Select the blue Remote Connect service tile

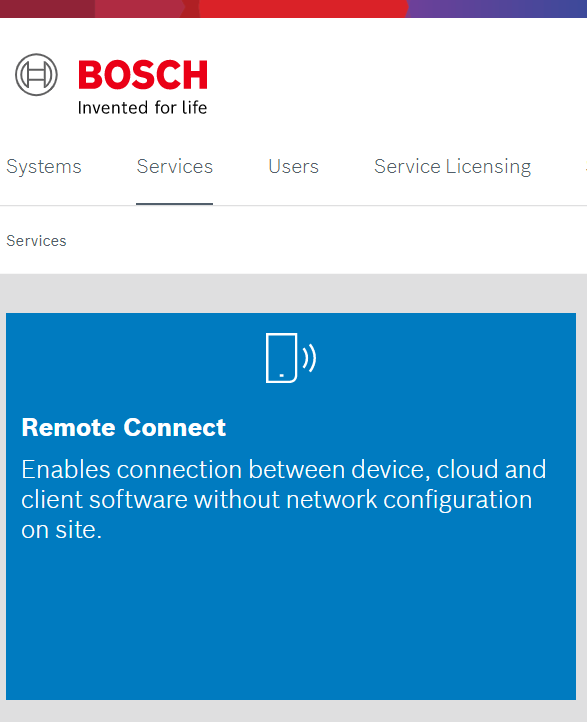[291, 507]
